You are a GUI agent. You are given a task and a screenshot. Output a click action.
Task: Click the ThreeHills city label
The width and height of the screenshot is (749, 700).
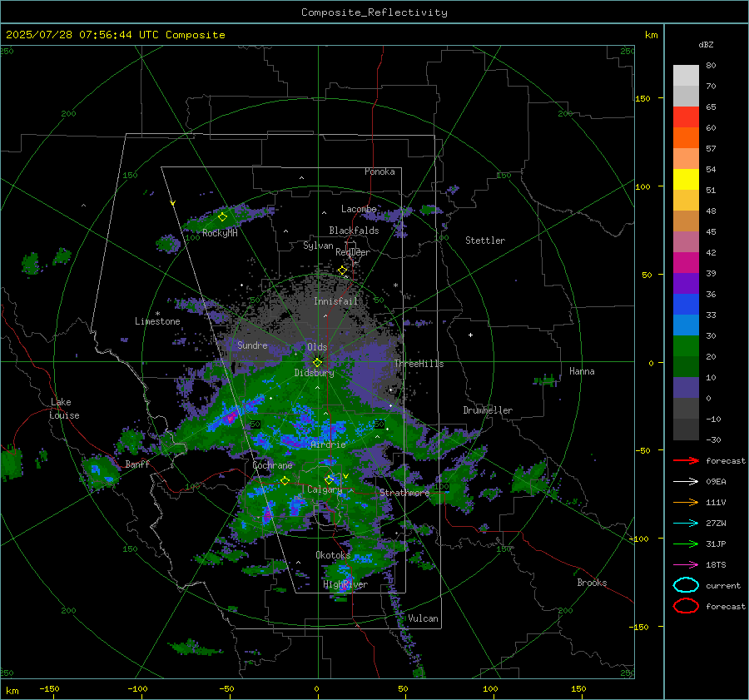[419, 364]
